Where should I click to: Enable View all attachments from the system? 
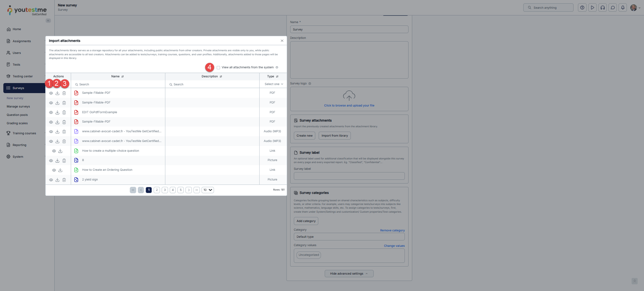(x=218, y=68)
